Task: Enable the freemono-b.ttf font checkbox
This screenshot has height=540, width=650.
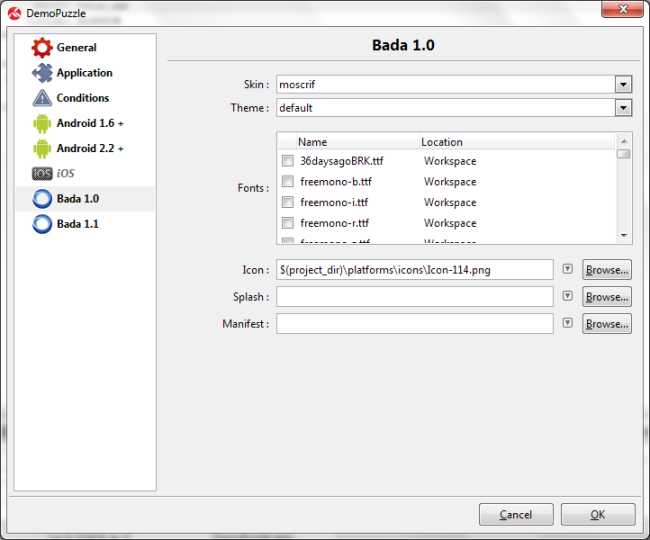Action: [288, 182]
